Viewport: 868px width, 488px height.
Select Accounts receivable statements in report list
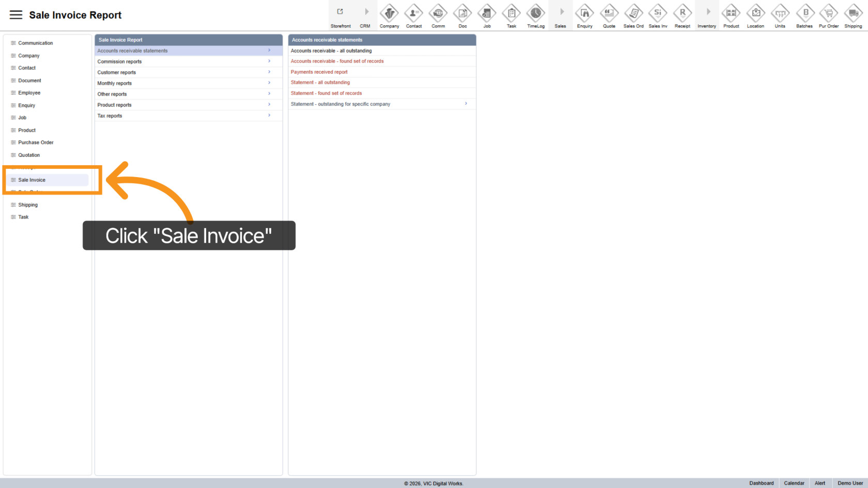(x=132, y=50)
